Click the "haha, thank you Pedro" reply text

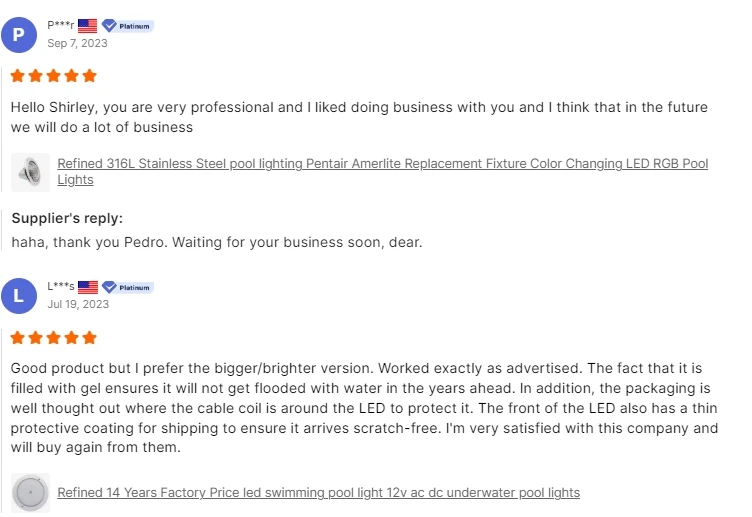pos(217,242)
